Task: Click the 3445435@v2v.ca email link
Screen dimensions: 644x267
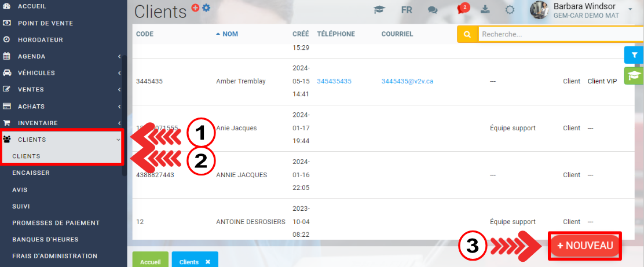Action: pos(407,81)
